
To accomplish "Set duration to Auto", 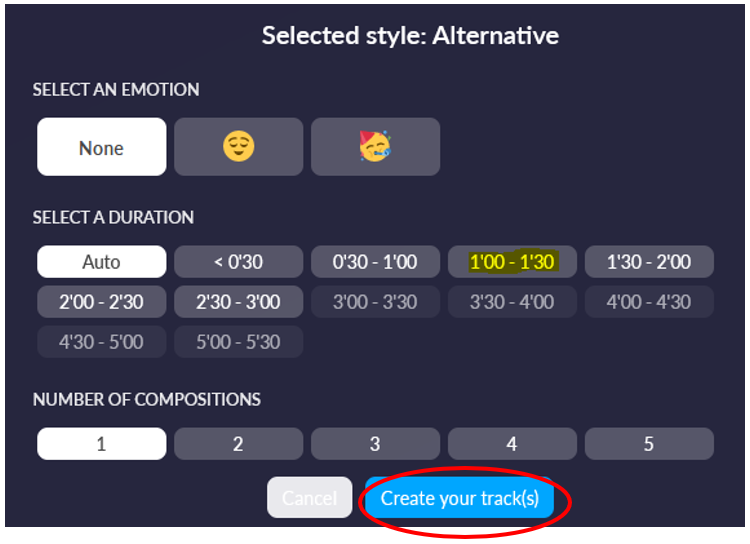I will tap(102, 262).
